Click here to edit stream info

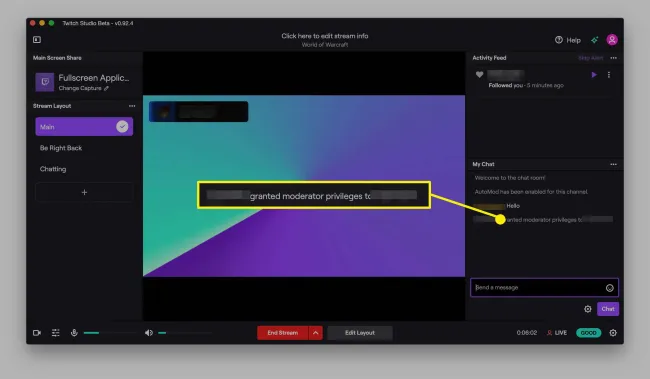coord(325,36)
